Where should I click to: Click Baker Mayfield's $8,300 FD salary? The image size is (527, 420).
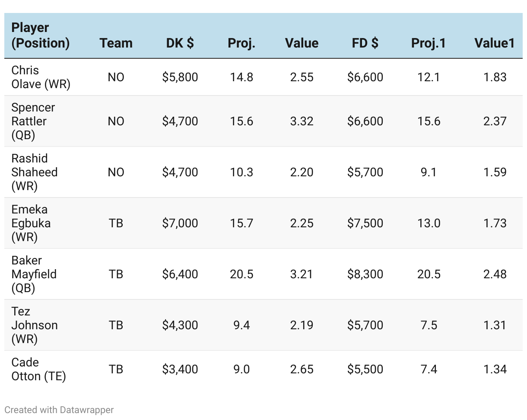(365, 274)
